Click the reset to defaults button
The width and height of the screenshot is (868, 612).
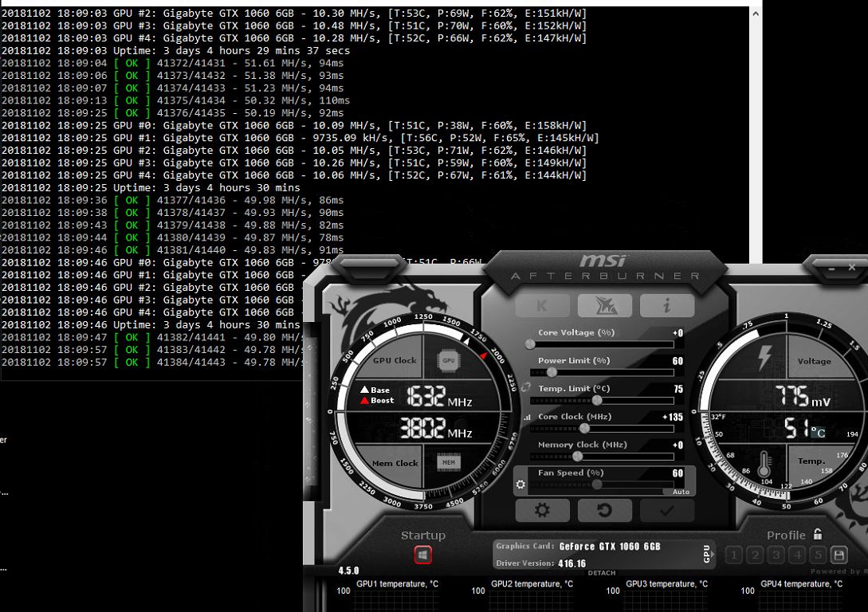(604, 510)
